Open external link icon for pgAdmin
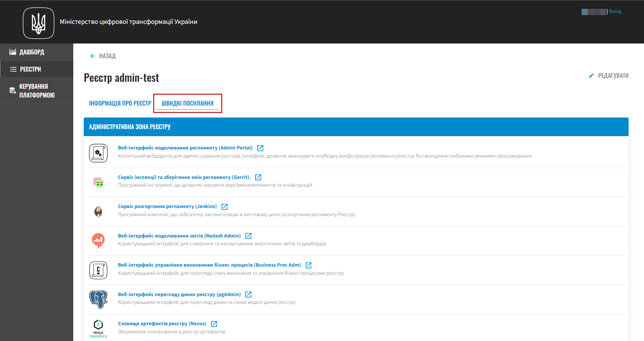 (x=249, y=294)
